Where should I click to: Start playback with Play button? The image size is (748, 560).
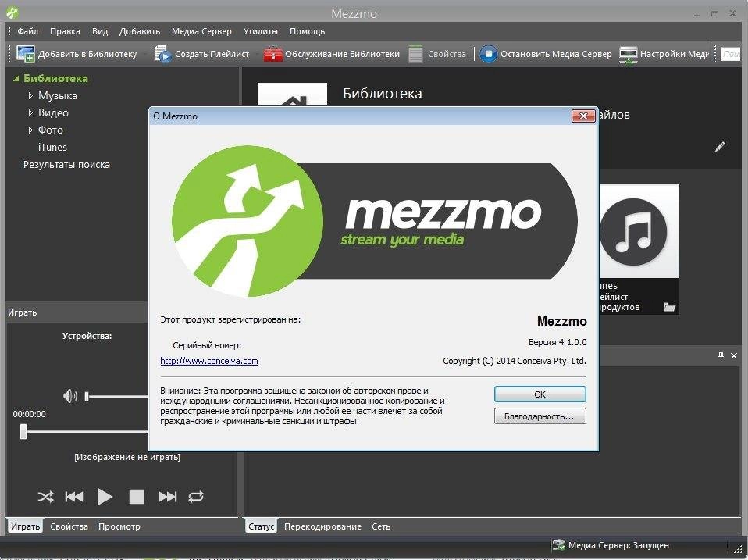105,497
